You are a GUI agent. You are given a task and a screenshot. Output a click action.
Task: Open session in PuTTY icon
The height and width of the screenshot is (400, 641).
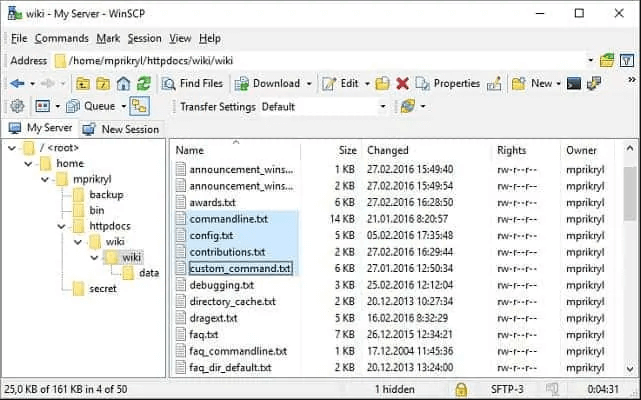(x=594, y=83)
